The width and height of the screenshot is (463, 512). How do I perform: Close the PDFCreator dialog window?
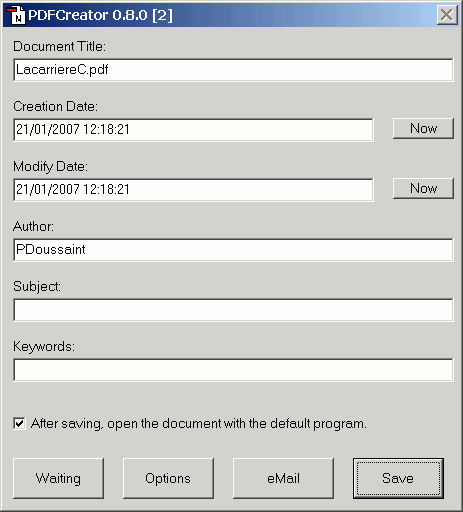[x=447, y=15]
